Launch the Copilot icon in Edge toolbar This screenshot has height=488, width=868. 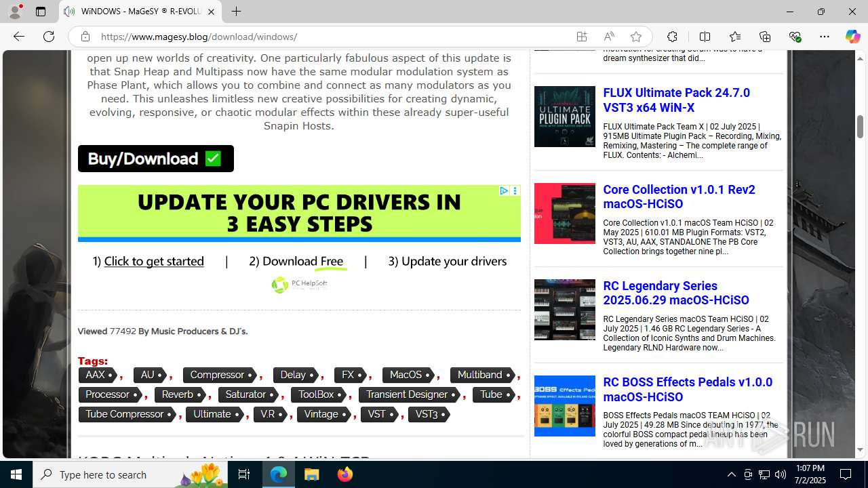[x=852, y=37]
